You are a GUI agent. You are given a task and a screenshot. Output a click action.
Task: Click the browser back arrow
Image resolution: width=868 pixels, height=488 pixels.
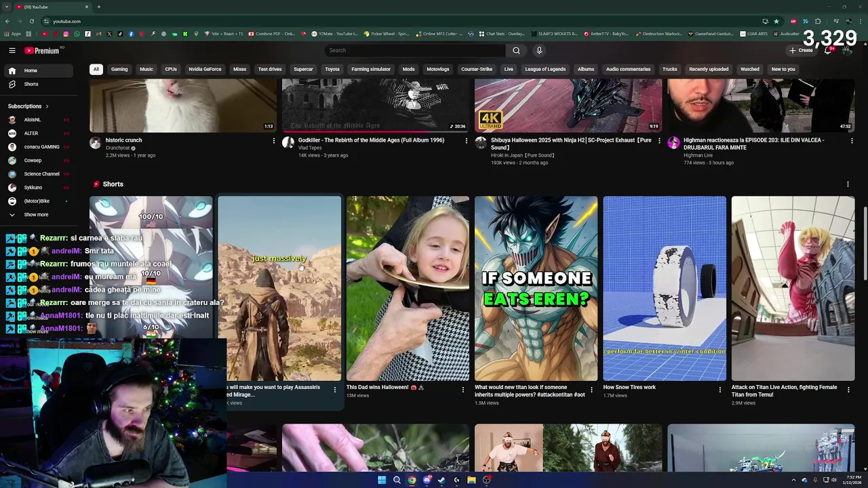[x=7, y=21]
